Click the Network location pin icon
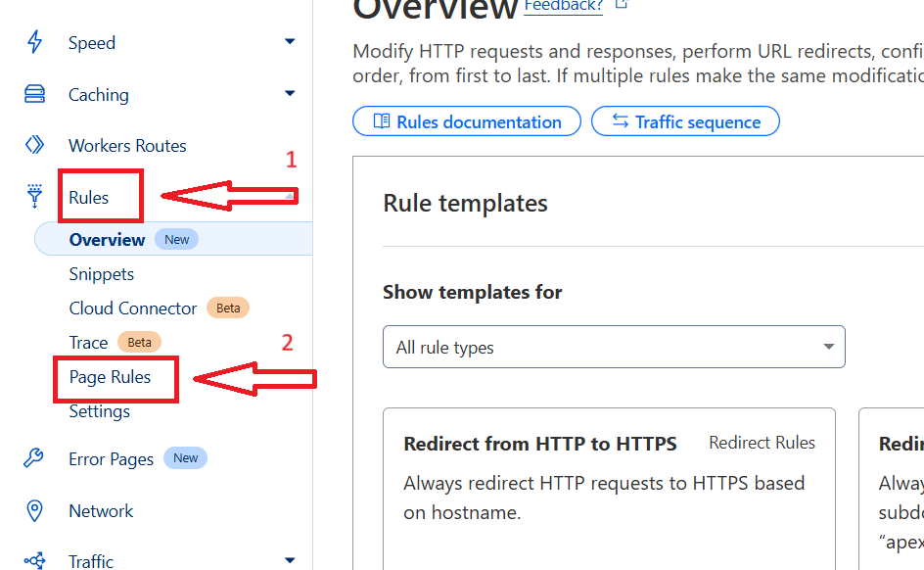Viewport: 924px width, 570px height. (x=34, y=510)
